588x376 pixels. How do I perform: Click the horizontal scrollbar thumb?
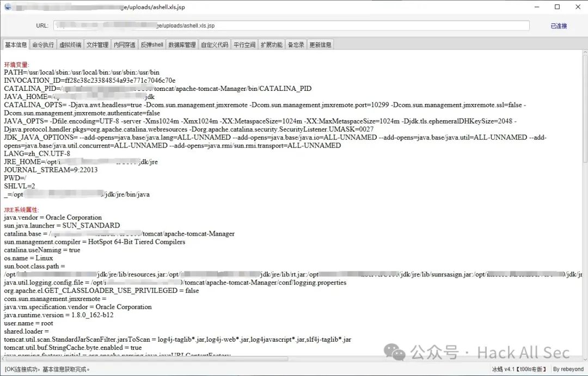147,359
